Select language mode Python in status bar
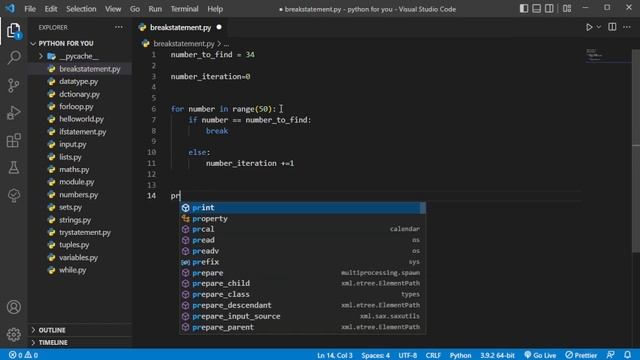640x360 pixels. pyautogui.click(x=460, y=355)
